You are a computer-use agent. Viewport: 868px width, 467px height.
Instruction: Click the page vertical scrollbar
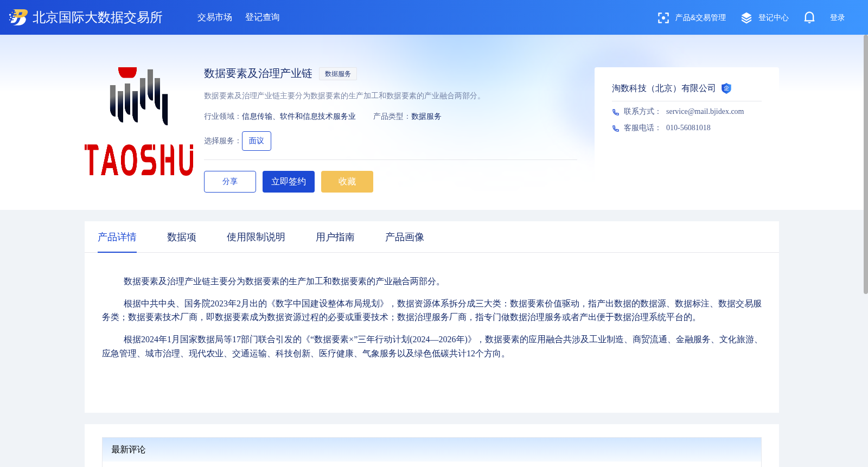865,164
